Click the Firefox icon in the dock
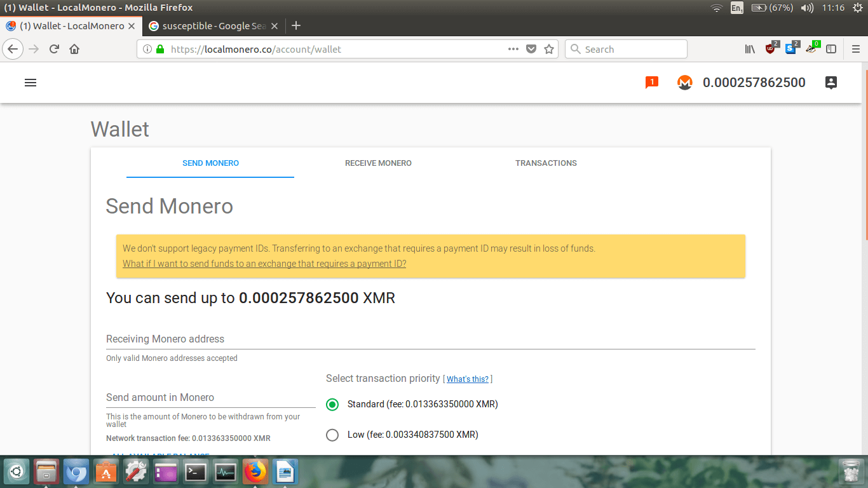This screenshot has width=868, height=488. click(255, 472)
